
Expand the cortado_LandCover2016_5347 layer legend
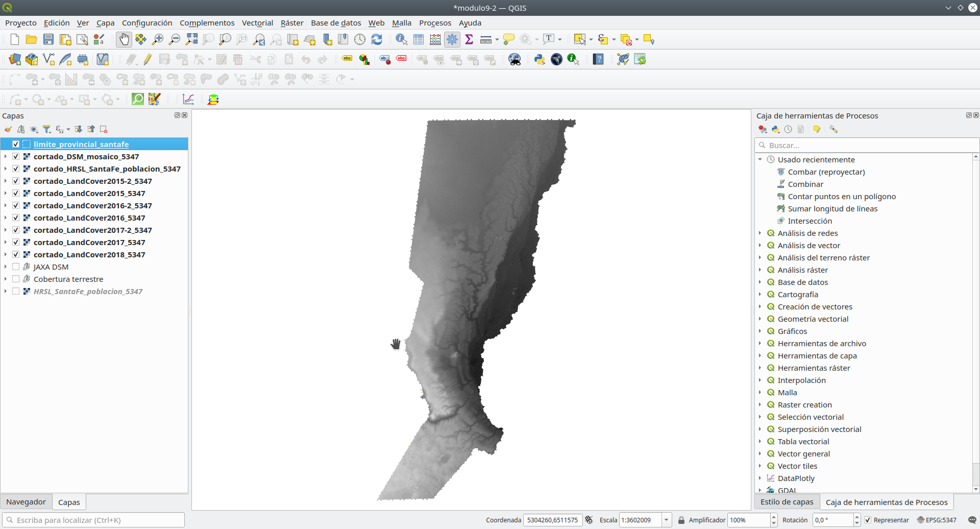6,218
